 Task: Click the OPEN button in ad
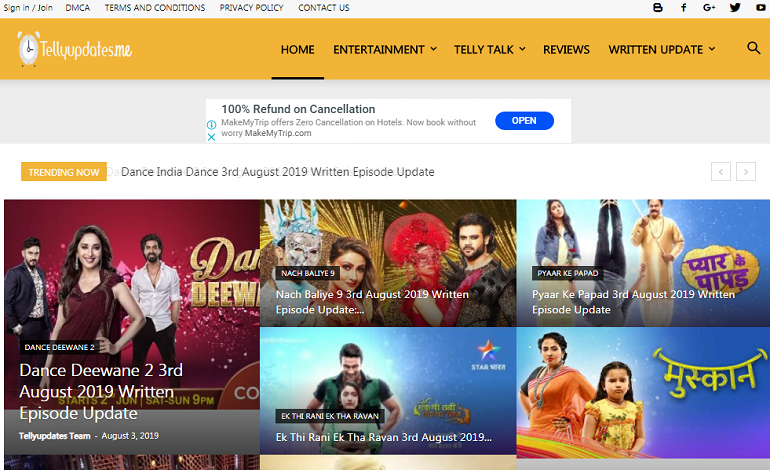pos(524,121)
